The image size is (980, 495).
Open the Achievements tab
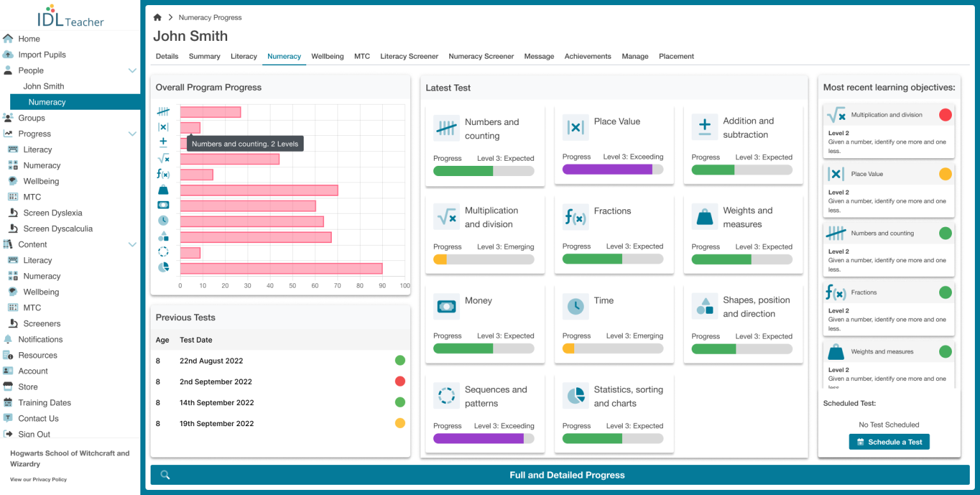(588, 56)
